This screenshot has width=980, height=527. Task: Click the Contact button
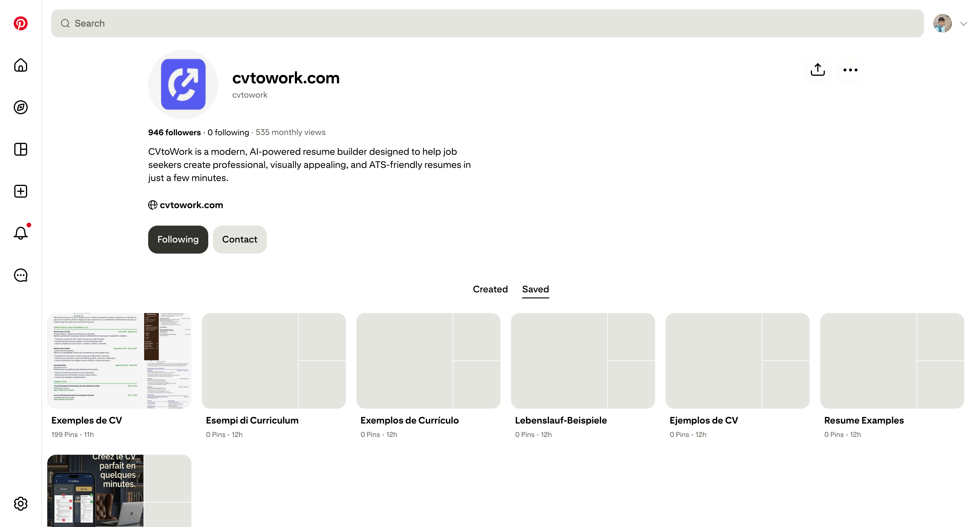pyautogui.click(x=240, y=240)
